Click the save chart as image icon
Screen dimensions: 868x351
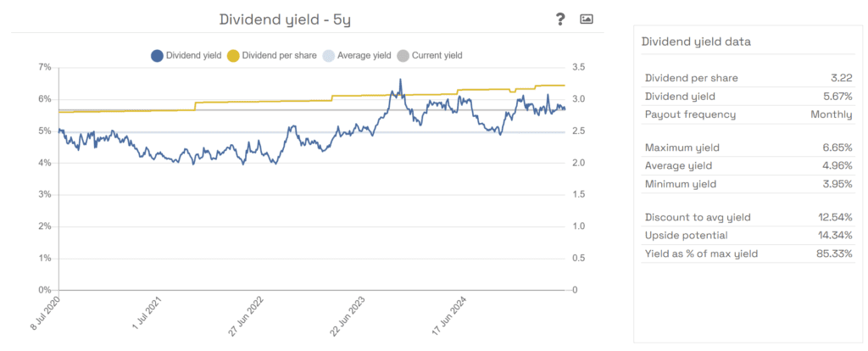coord(586,19)
